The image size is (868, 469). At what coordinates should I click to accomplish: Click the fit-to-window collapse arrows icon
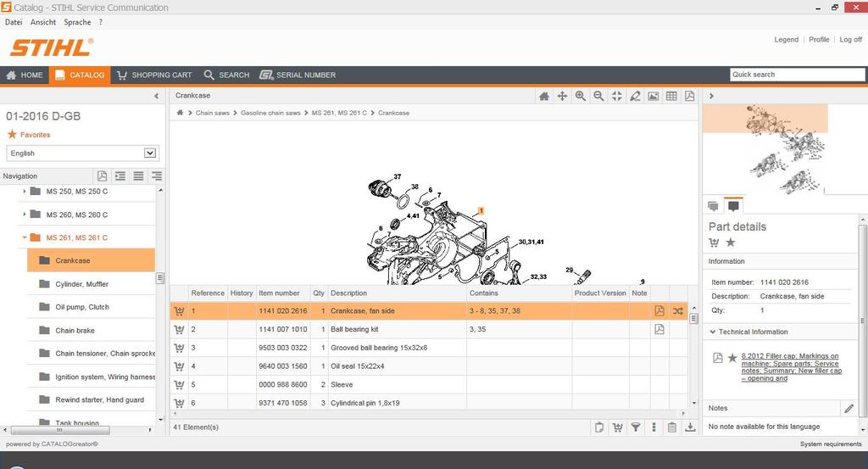click(617, 97)
